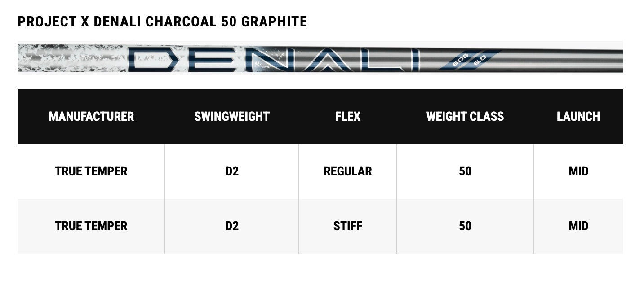The width and height of the screenshot is (644, 285).
Task: Select the Swingweight column header
Action: tap(232, 117)
